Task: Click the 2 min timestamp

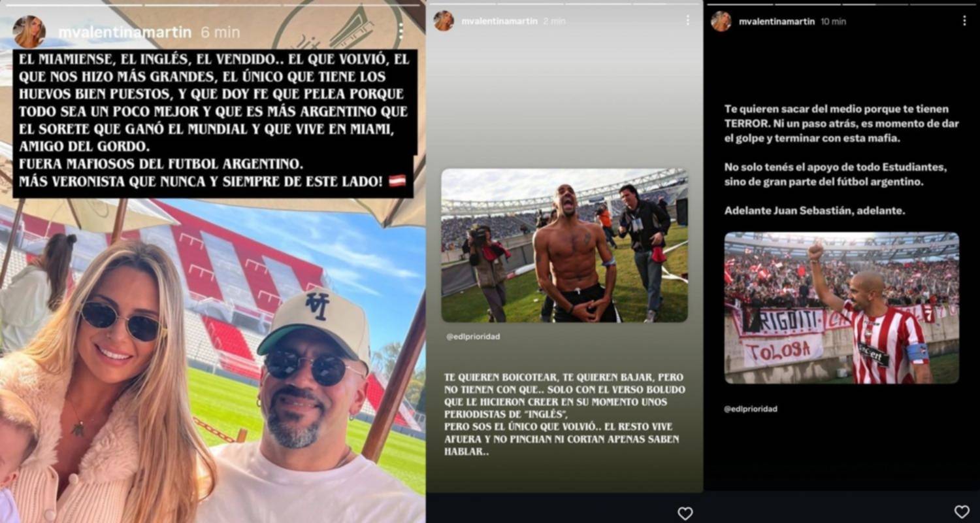Action: (x=554, y=22)
